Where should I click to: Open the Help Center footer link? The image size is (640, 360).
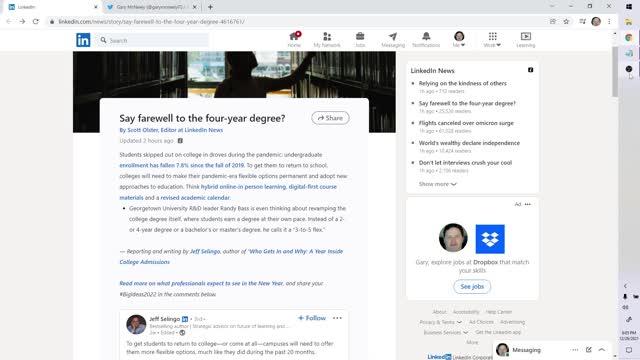pyautogui.click(x=498, y=312)
